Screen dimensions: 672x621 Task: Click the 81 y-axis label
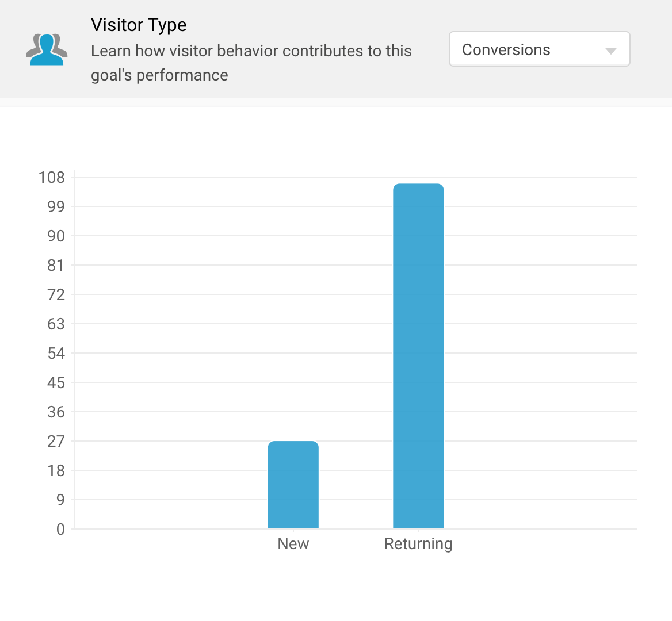pyautogui.click(x=56, y=266)
